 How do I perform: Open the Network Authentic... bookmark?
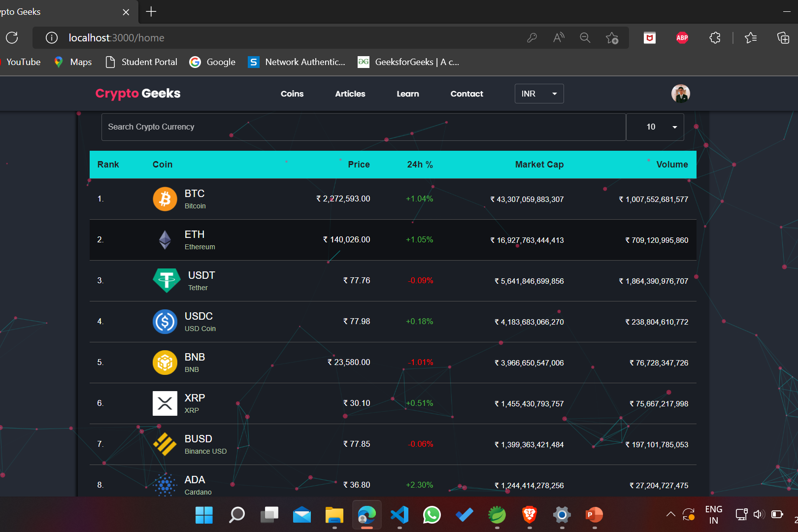pyautogui.click(x=297, y=62)
